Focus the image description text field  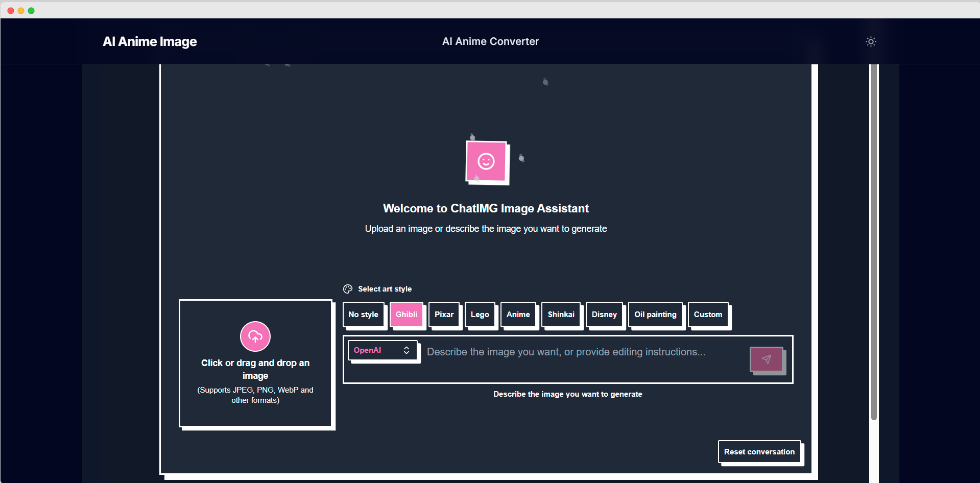click(585, 359)
